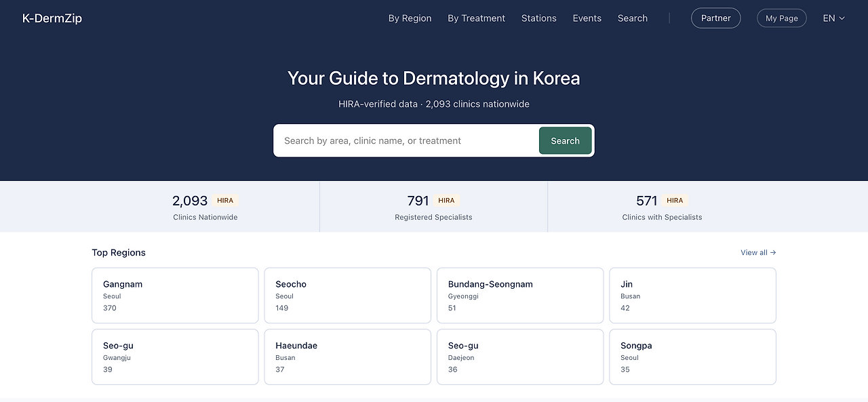Open the Jin Busan region card
The height and width of the screenshot is (402, 868).
(x=692, y=296)
